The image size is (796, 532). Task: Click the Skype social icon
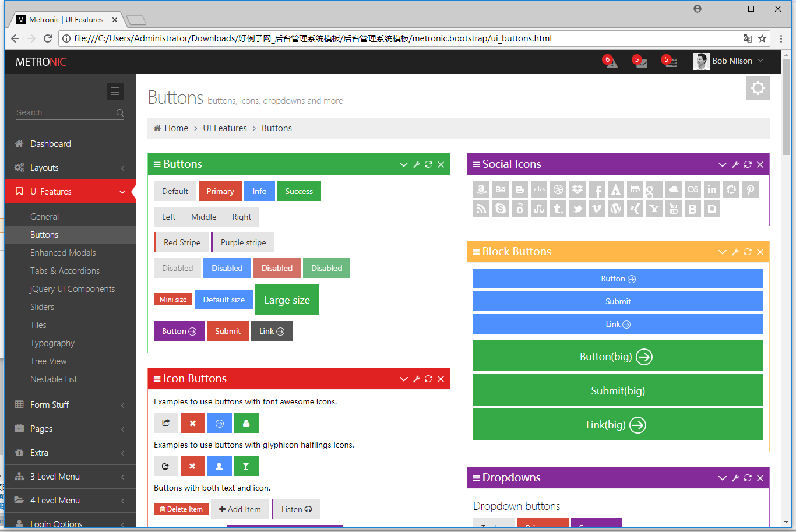[501, 209]
